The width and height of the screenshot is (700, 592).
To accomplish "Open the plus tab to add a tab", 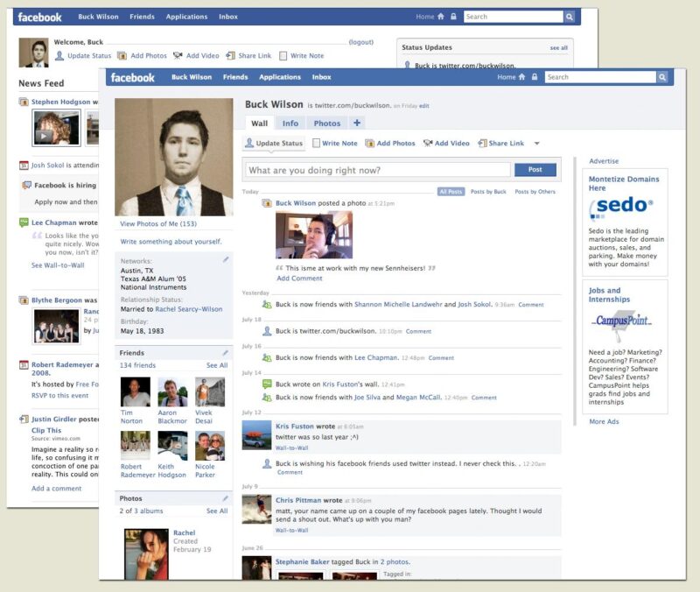I will click(357, 123).
